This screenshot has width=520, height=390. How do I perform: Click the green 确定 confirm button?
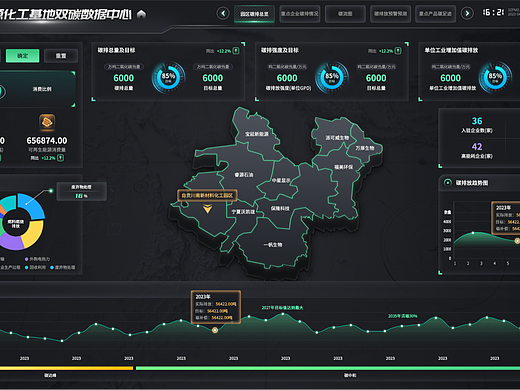tap(23, 56)
